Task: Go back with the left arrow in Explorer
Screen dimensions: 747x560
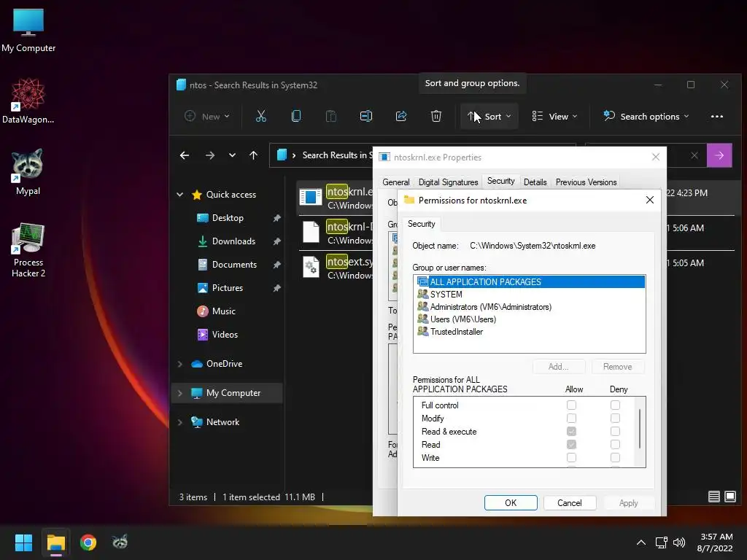Action: pyautogui.click(x=185, y=155)
